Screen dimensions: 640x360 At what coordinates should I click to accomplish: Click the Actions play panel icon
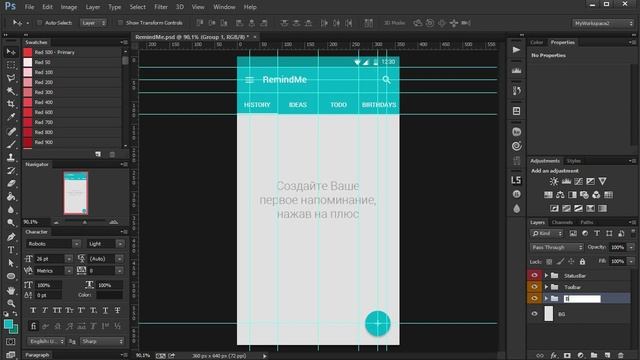pyautogui.click(x=516, y=50)
